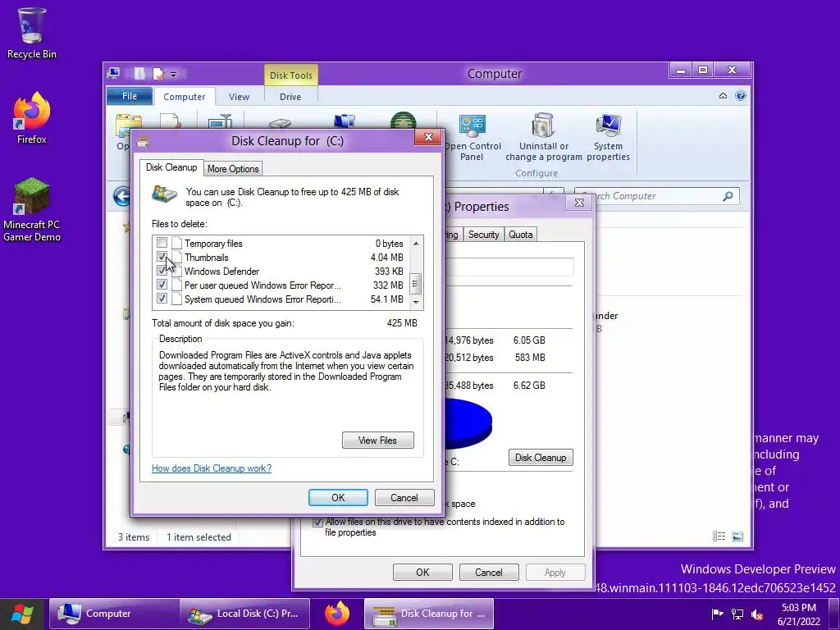Select the View ribbon tab
The image size is (840, 630).
[239, 97]
